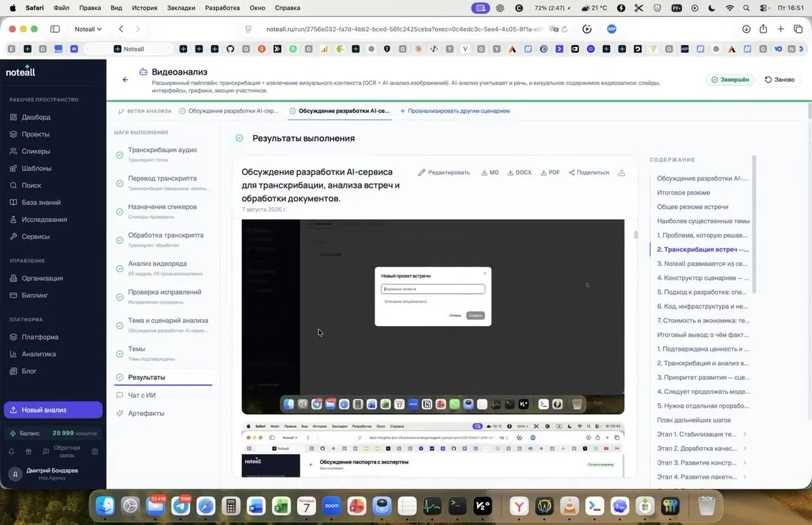Open Перевод транскрипта step
Screen dimensions: 812x525
(x=164, y=183)
